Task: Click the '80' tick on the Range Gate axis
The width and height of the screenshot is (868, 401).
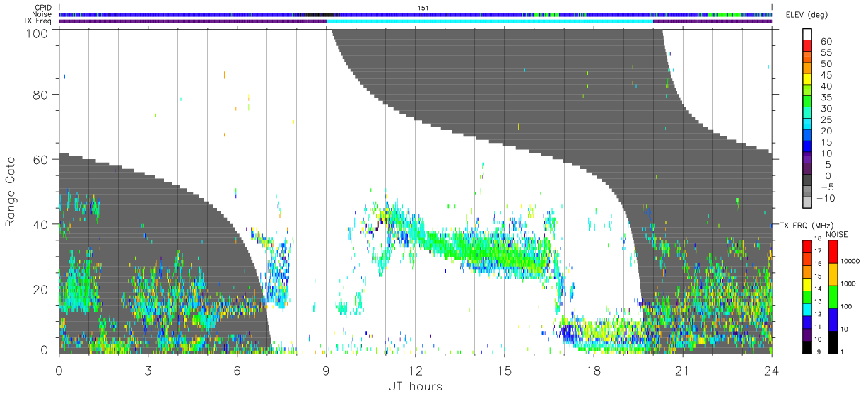Action: [x=40, y=94]
